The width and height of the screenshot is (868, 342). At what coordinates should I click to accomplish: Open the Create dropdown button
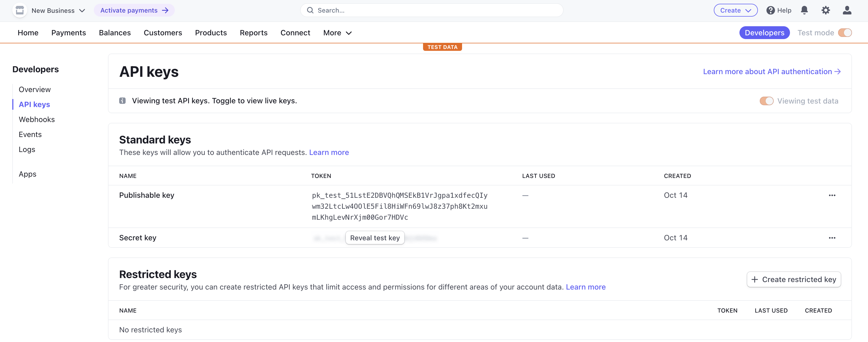(x=735, y=10)
